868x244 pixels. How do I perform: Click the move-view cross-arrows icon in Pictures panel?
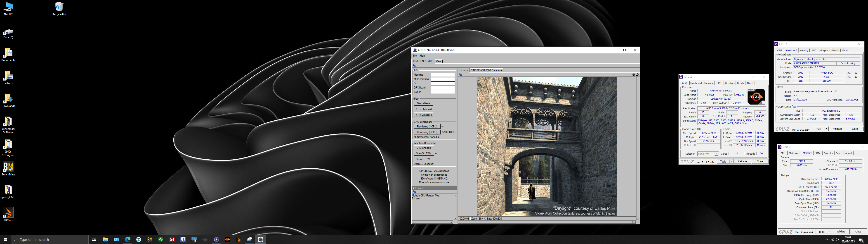coord(633,75)
